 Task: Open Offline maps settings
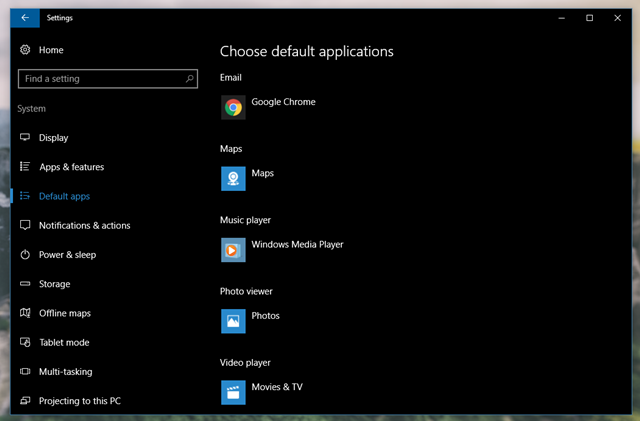click(x=65, y=313)
